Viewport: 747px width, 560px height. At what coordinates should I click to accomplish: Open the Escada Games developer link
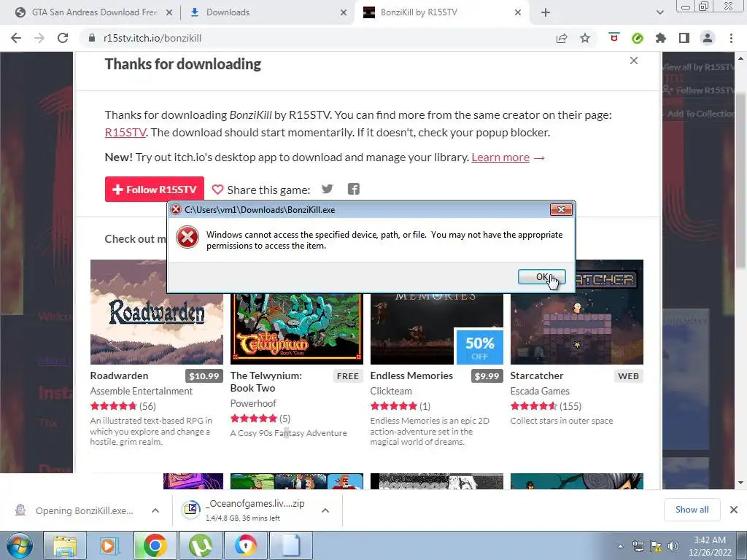[540, 391]
